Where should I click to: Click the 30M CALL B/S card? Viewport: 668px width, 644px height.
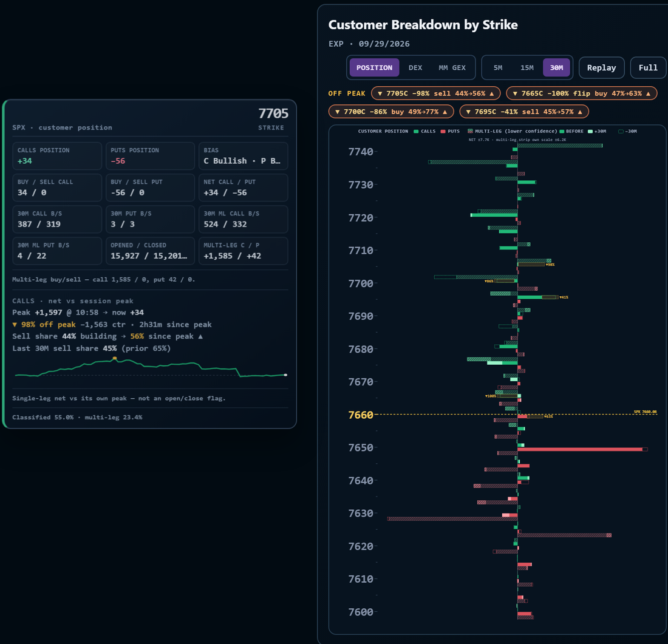[57, 219]
